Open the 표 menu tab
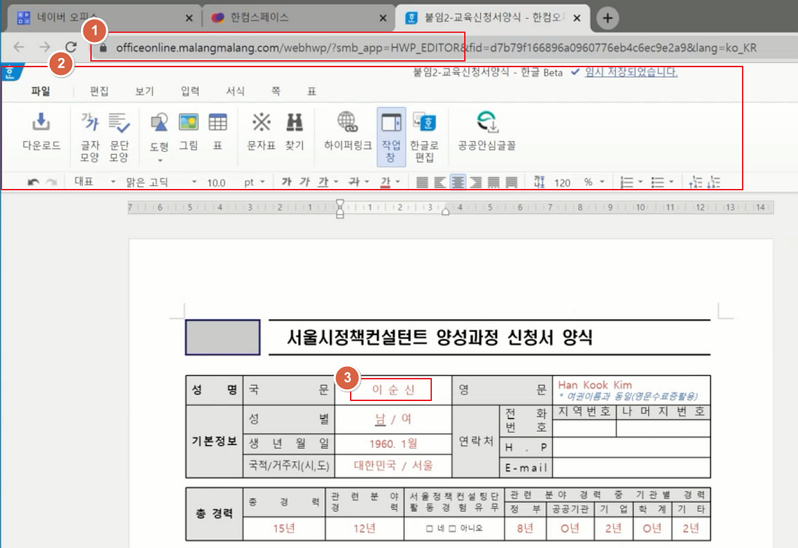The height and width of the screenshot is (548, 798). 311,91
